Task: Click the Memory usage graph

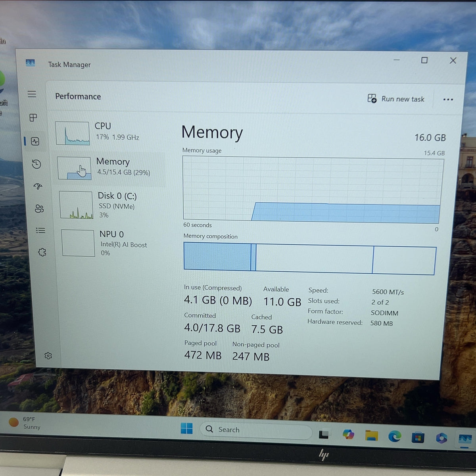Action: 313,190
